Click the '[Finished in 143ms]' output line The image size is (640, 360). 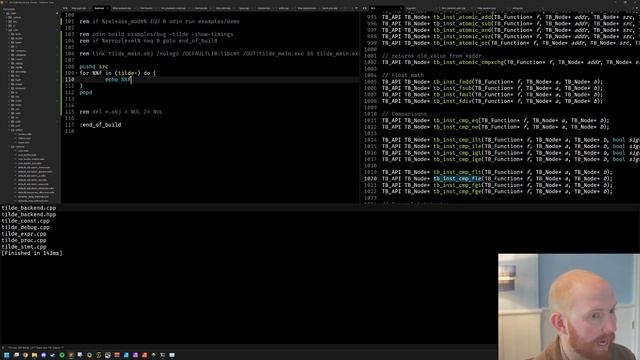pyautogui.click(x=32, y=253)
